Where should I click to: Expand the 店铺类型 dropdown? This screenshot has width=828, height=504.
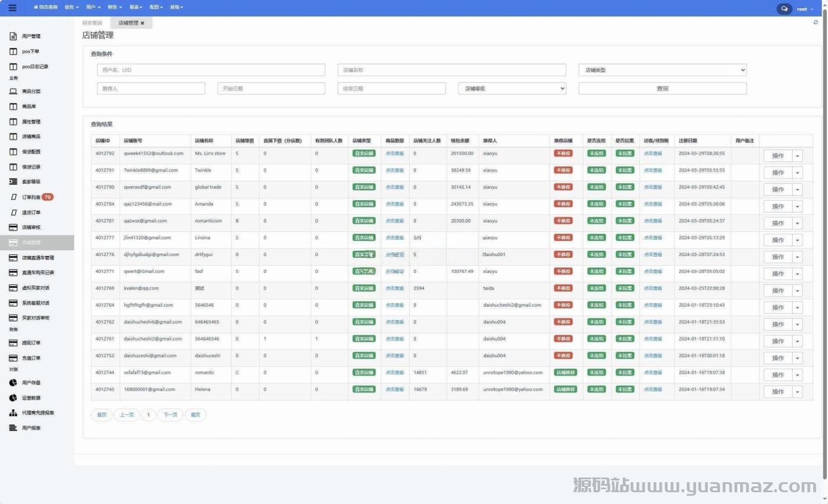(662, 70)
